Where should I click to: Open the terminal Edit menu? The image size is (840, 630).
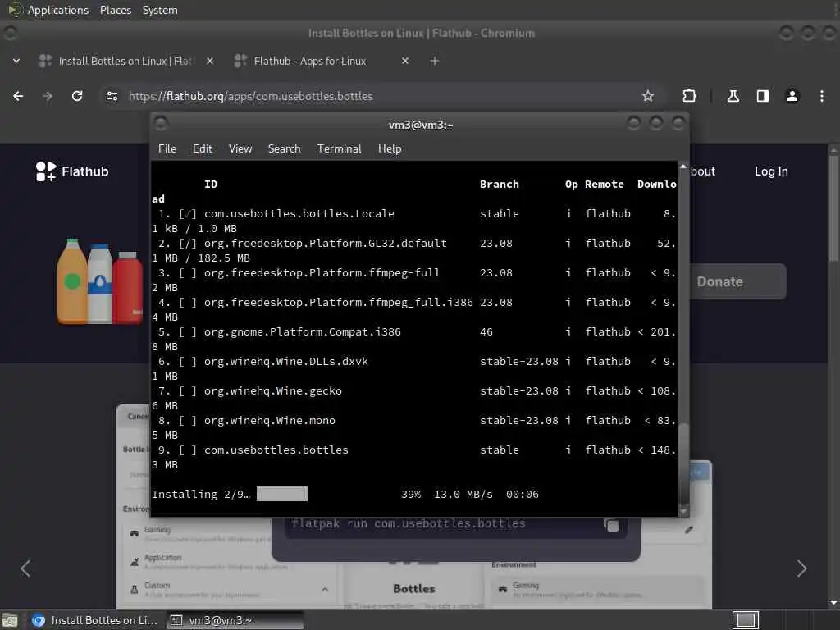point(202,149)
